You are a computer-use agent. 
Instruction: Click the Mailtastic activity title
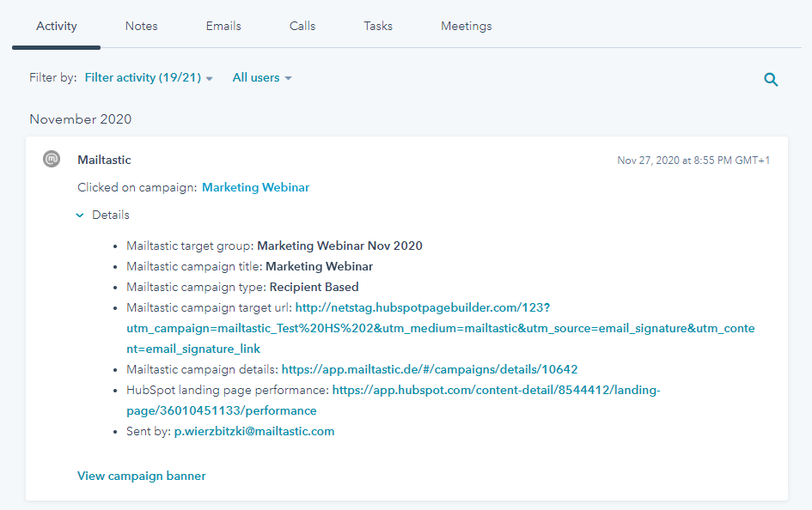pyautogui.click(x=104, y=160)
